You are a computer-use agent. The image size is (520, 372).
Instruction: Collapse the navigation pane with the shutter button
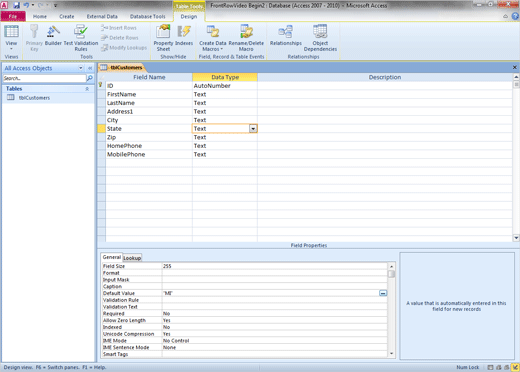[90, 68]
